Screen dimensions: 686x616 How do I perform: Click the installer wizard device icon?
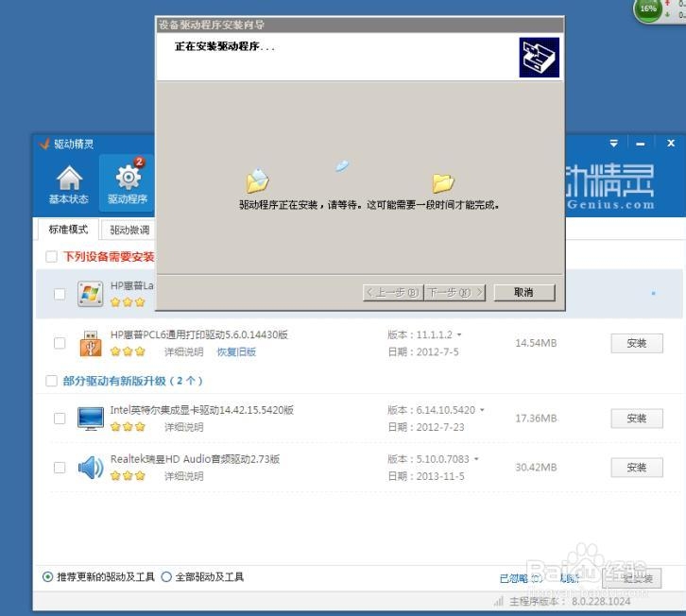click(539, 58)
